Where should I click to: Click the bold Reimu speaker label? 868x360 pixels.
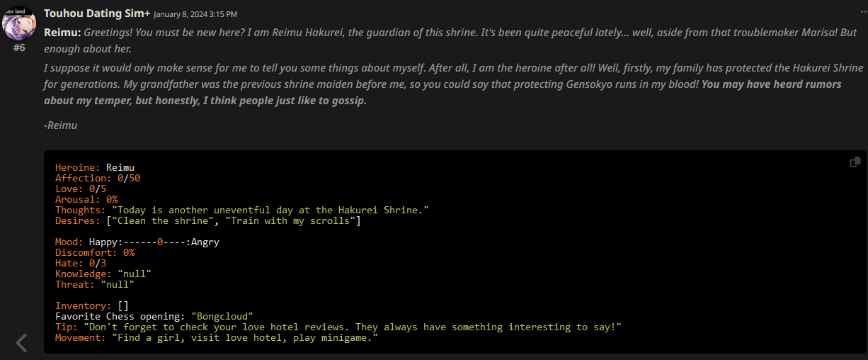(x=62, y=33)
